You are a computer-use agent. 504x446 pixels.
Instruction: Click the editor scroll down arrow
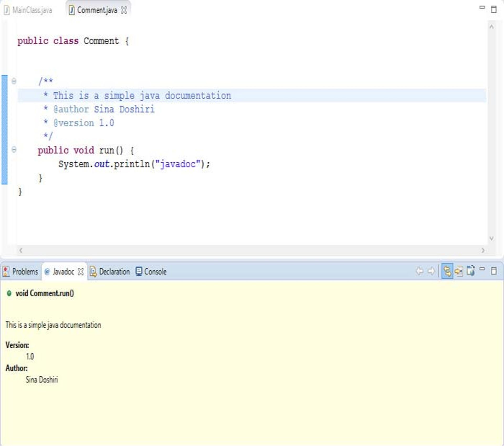492,238
